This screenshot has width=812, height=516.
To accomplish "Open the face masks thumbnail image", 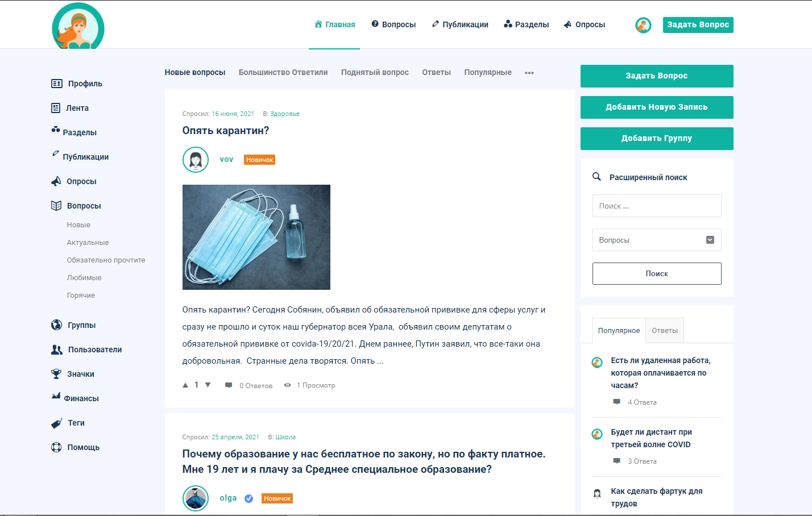I will point(256,237).
